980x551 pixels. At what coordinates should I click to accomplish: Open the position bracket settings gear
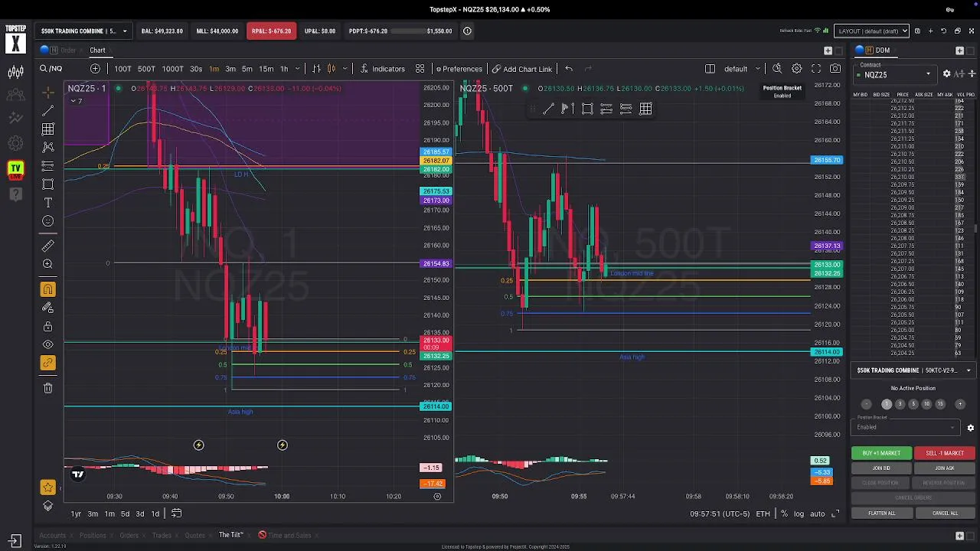pyautogui.click(x=970, y=428)
